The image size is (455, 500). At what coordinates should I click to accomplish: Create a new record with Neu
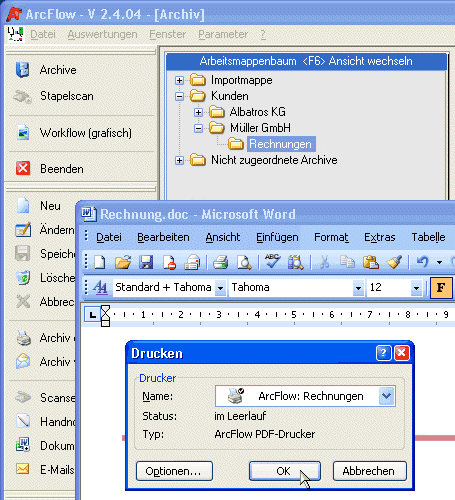38,206
